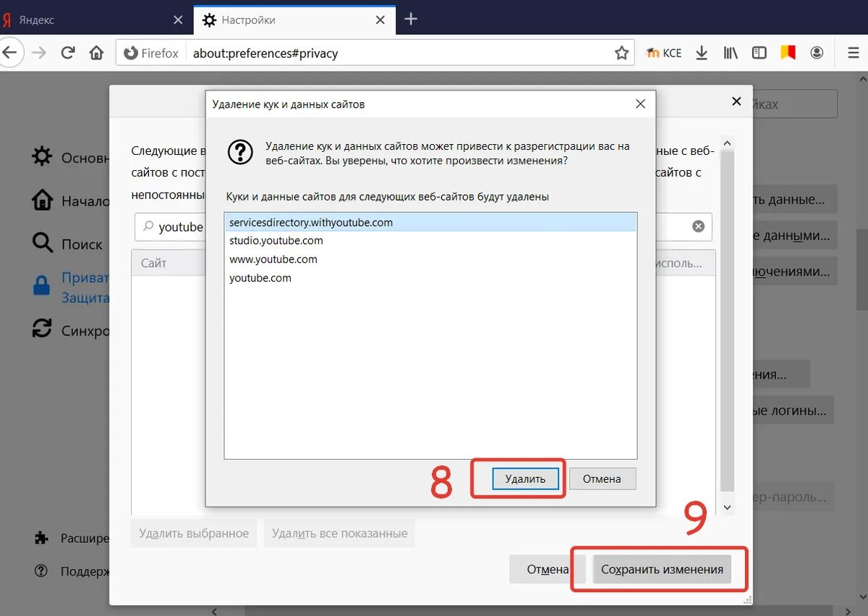Open the downloads panel
Viewport: 868px width, 616px height.
(x=701, y=53)
